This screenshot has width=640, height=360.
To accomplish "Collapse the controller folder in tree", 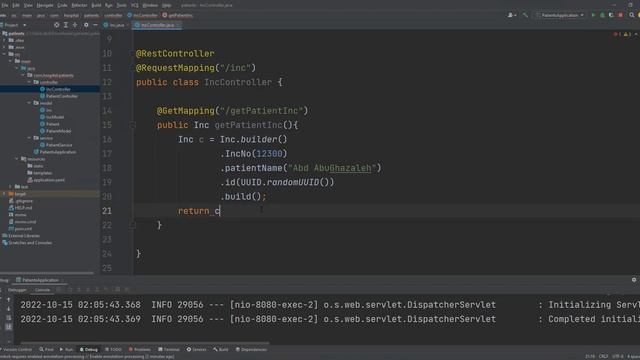I will (29, 82).
